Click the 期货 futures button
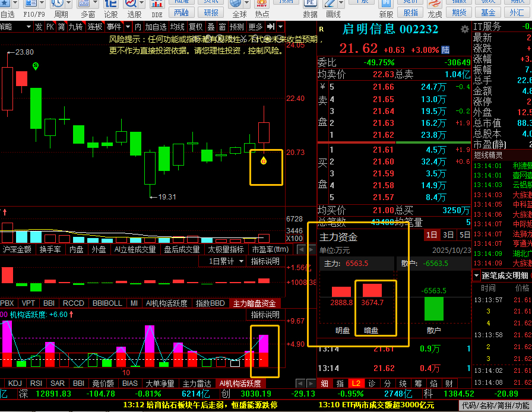 459,13
